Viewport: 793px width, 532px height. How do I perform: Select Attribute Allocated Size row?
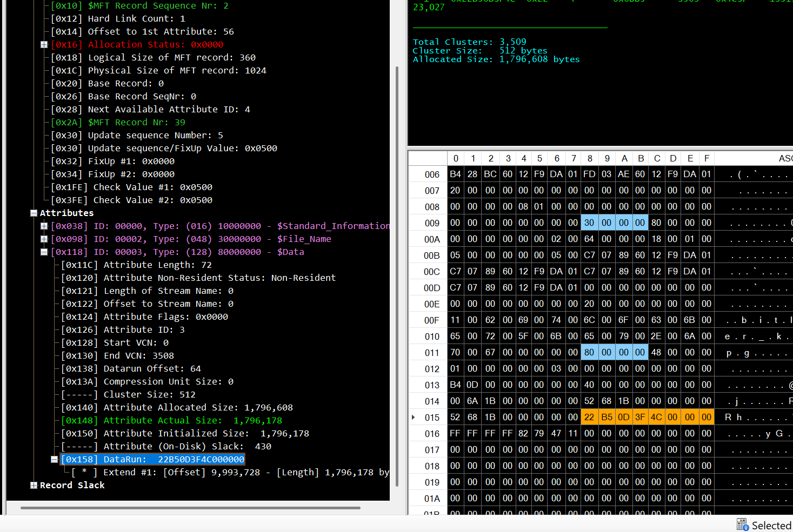click(177, 408)
